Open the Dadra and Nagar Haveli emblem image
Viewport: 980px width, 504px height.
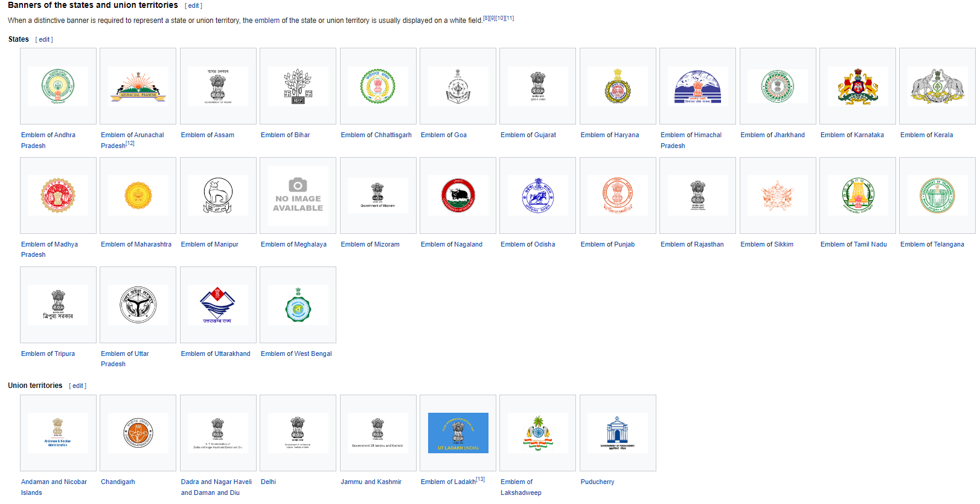218,433
